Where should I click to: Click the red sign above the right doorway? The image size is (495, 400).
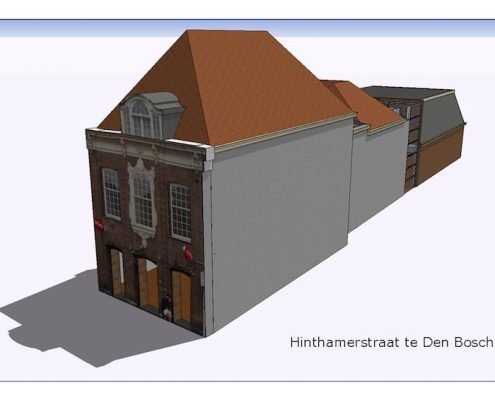(188, 253)
